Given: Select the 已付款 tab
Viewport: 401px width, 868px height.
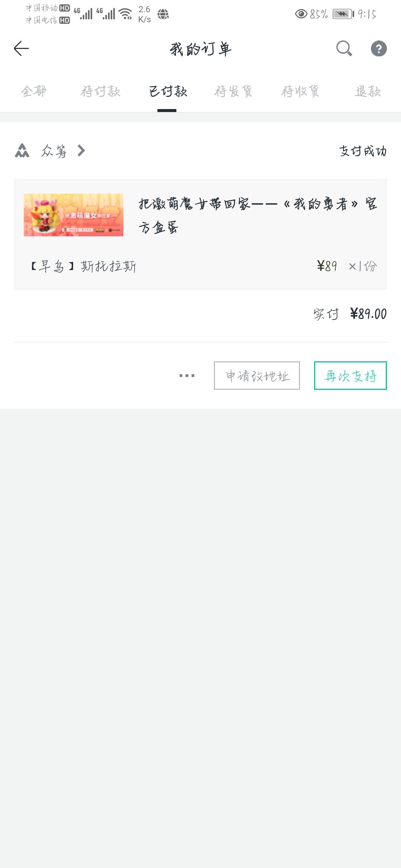Looking at the screenshot, I should click(167, 91).
